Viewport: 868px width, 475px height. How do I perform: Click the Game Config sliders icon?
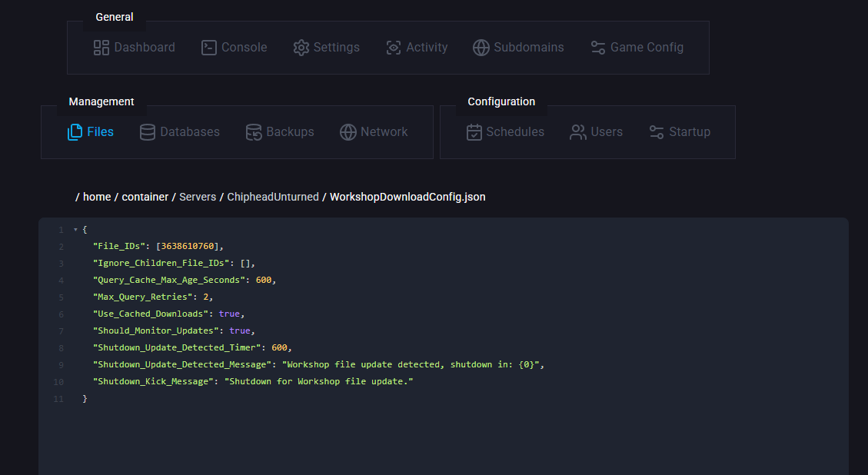click(x=598, y=48)
